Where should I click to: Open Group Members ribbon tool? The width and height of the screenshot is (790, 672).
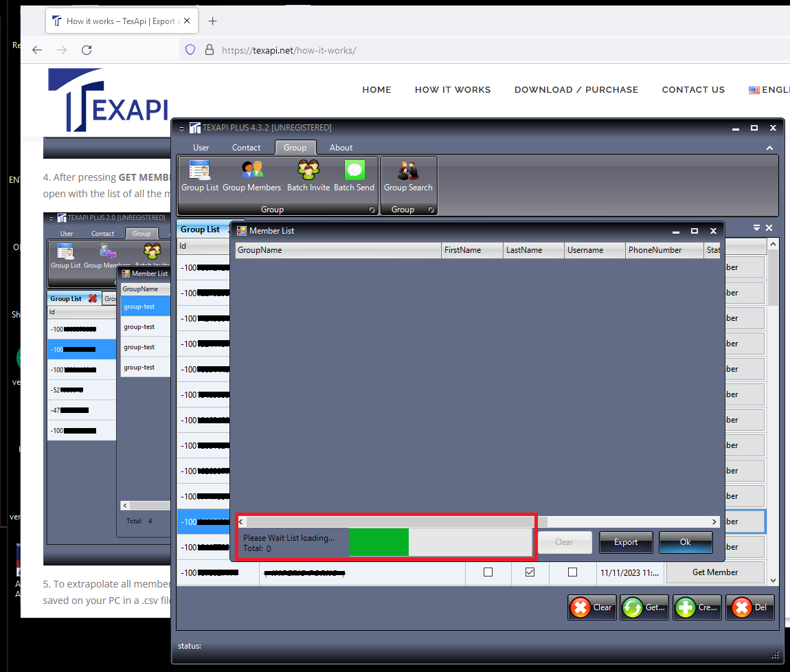(x=252, y=176)
